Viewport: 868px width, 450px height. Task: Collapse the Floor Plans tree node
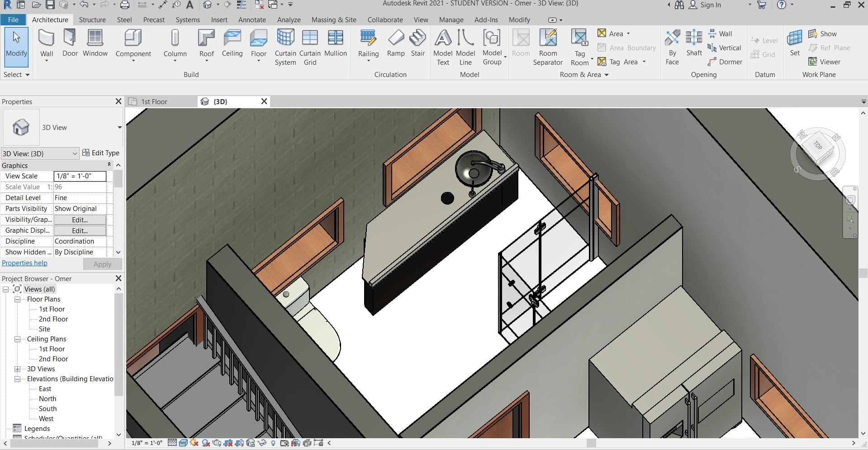pyautogui.click(x=17, y=299)
